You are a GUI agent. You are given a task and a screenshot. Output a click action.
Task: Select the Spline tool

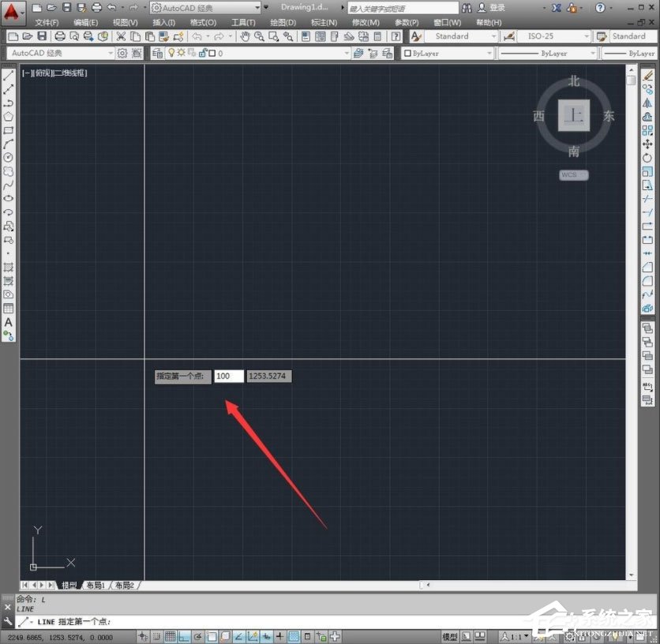(x=9, y=185)
